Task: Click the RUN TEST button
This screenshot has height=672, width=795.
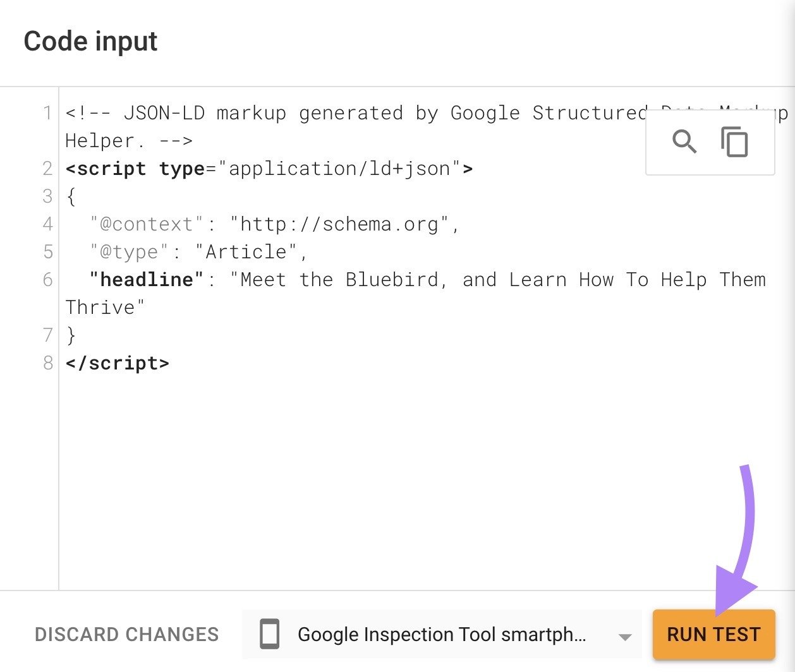Action: 713,635
